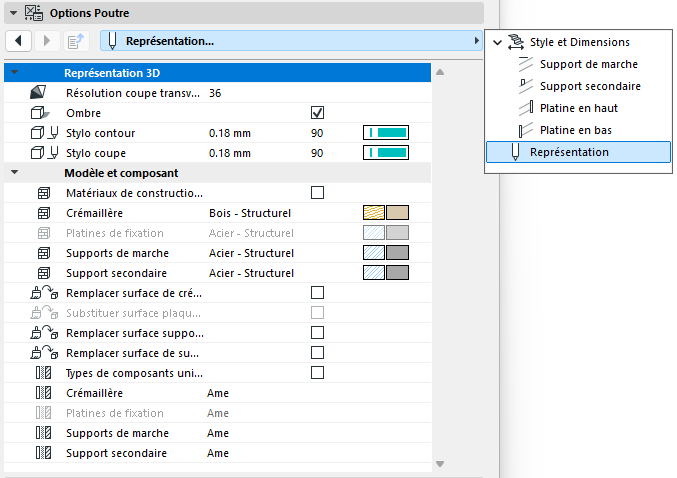Screen dimensions: 677x478
Task: Enable Remplacer surface de cré... checkbox
Action: pyautogui.click(x=317, y=292)
